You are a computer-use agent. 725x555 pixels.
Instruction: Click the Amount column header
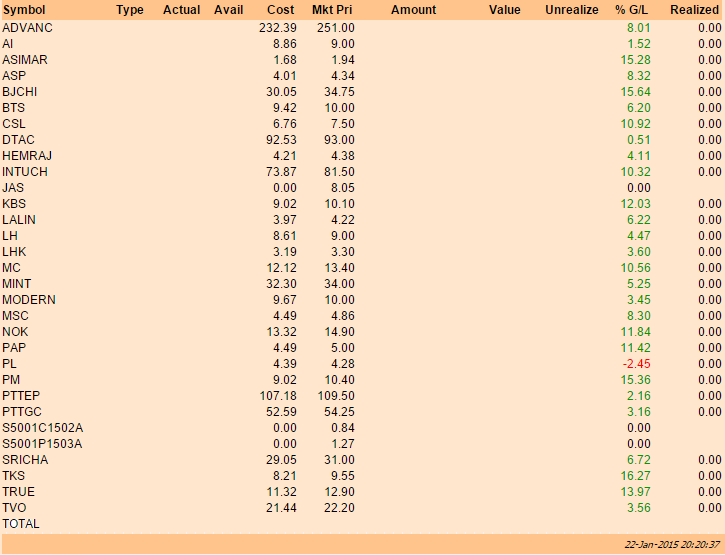413,10
